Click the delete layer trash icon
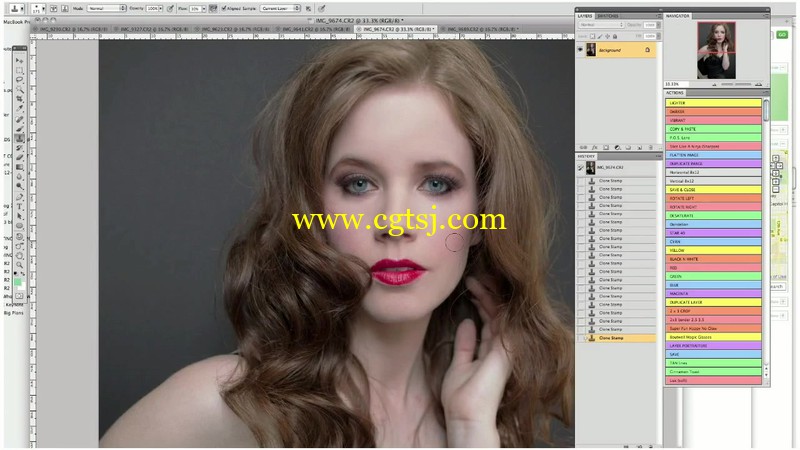Screen dimensions: 800x450 [x=651, y=147]
